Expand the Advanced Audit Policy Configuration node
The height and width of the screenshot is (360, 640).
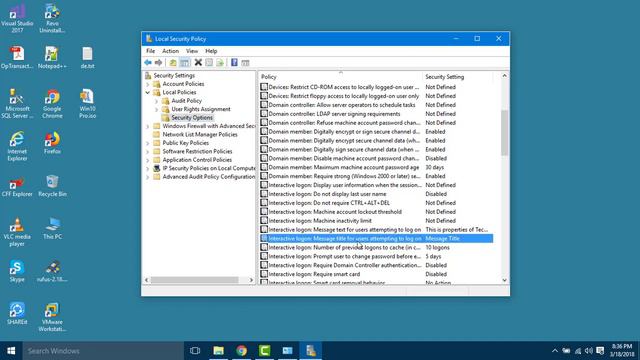[x=148, y=177]
